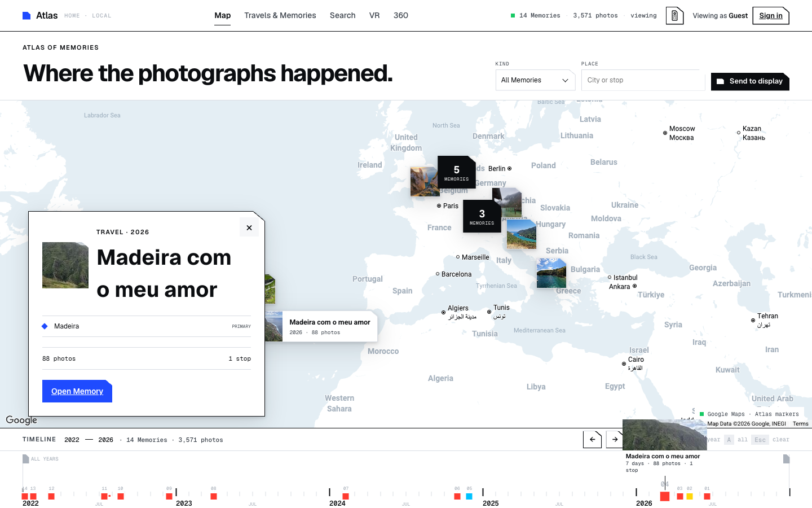This screenshot has height=508, width=812.
Task: Open the Travels & Memories tab
Action: 280,16
